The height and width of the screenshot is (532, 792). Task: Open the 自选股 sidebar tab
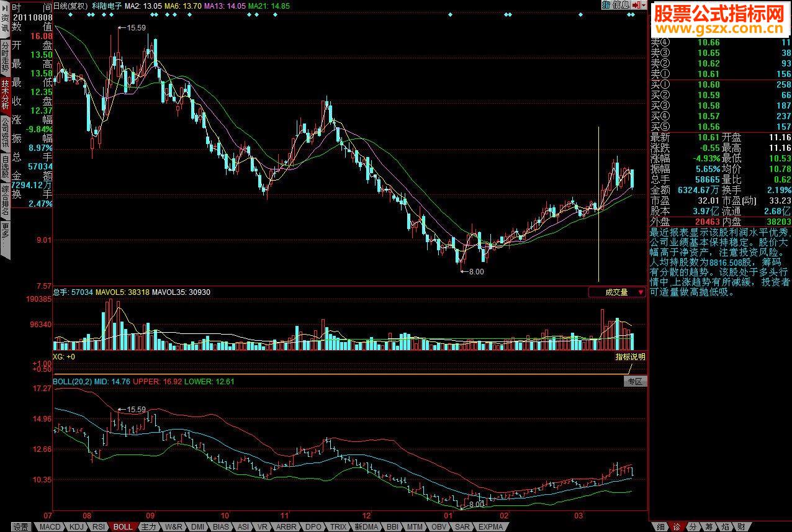5,166
